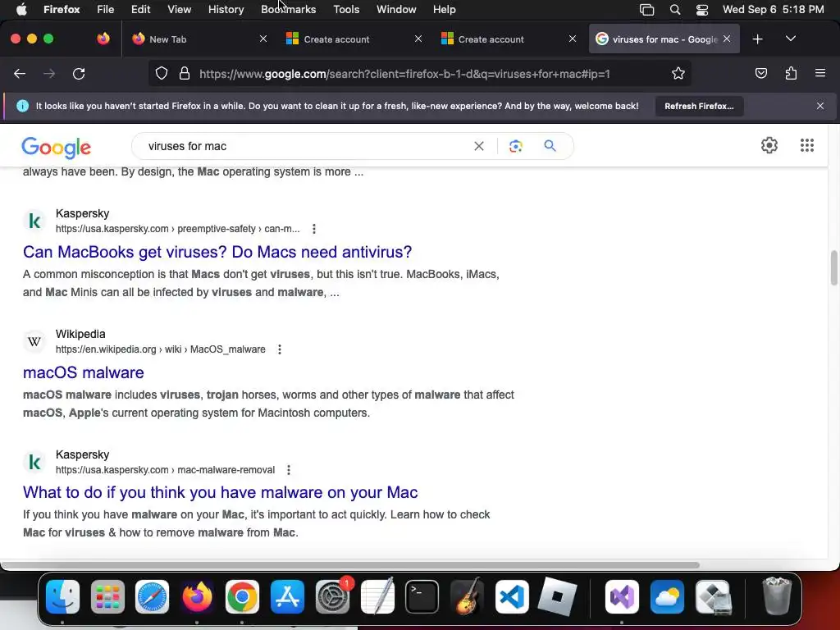Screen dimensions: 840x630
Task: Click the Google logo
Action: tap(57, 148)
